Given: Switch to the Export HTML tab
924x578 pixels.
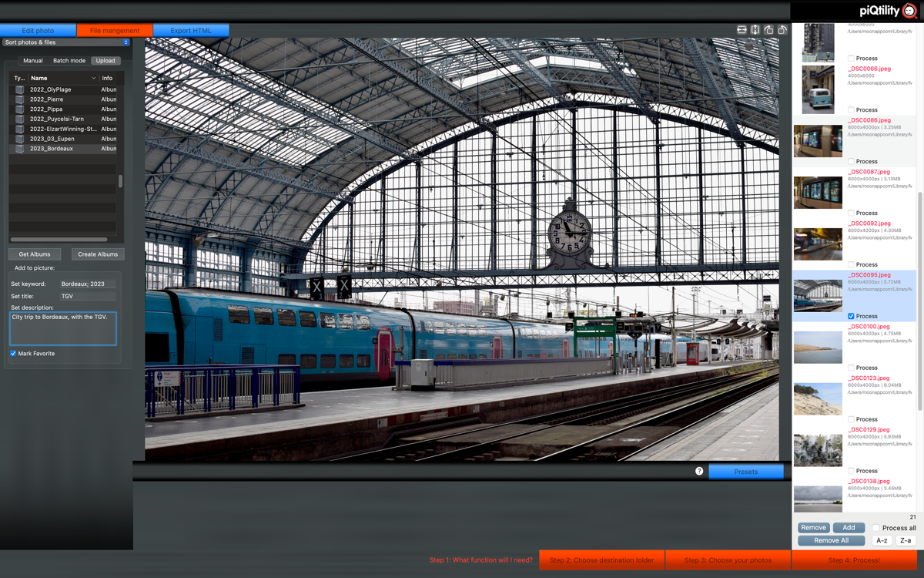Looking at the screenshot, I should pos(191,31).
